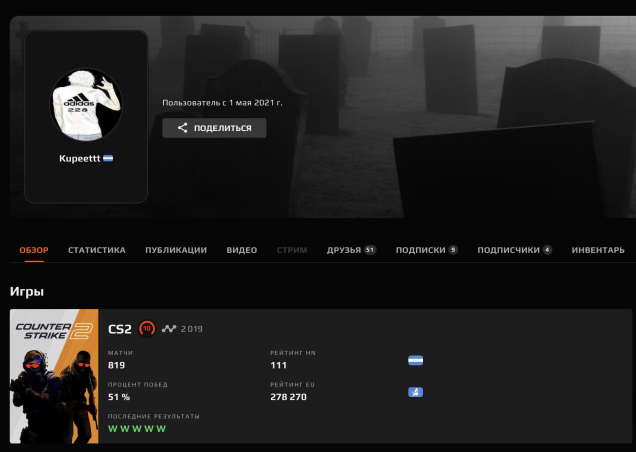
Task: Click the CS2 game title
Action: coord(120,328)
